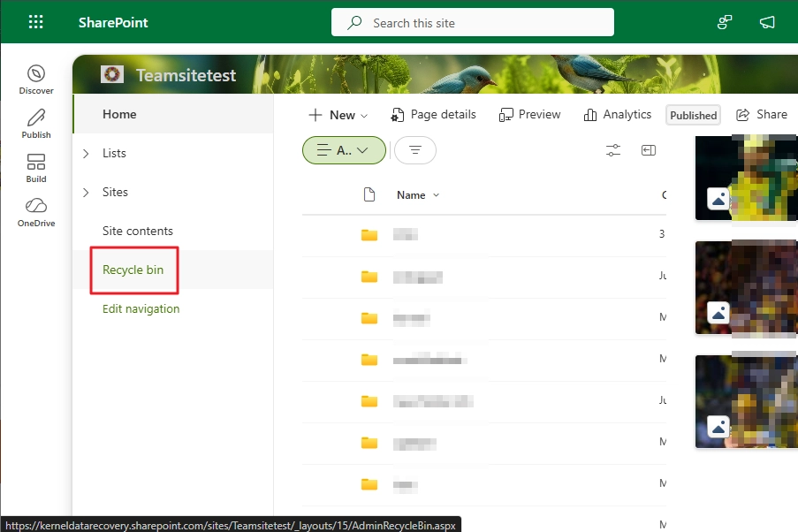The height and width of the screenshot is (532, 798).
Task: Click the Teamsitetest site logo
Action: 112,74
